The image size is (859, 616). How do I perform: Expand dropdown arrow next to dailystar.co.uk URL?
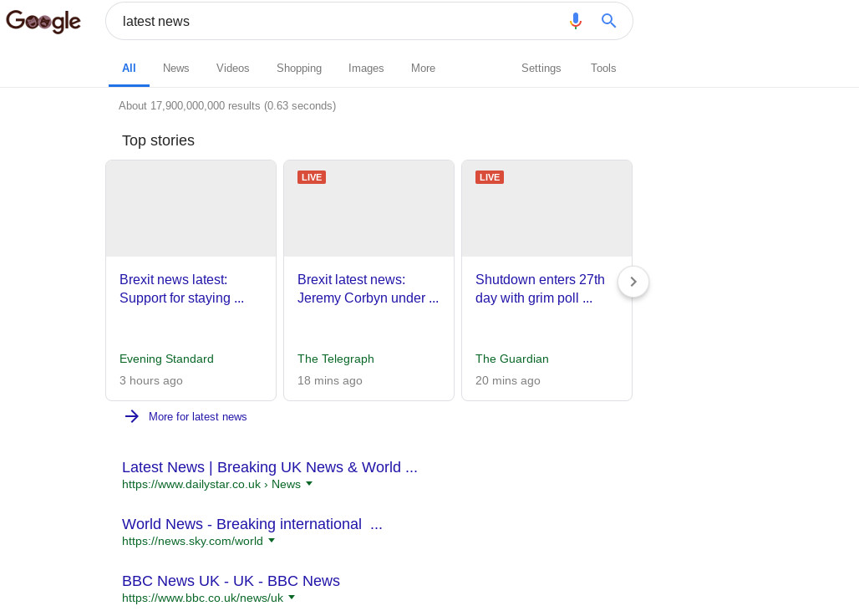[x=309, y=484]
